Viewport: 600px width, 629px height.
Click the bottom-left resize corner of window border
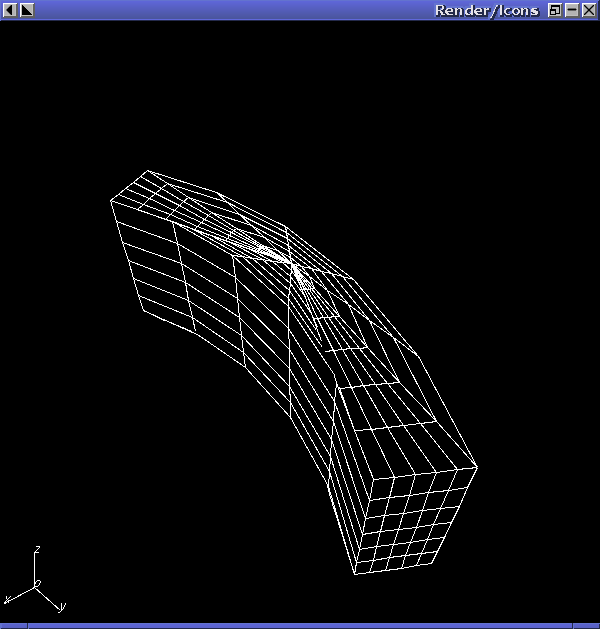(14, 626)
